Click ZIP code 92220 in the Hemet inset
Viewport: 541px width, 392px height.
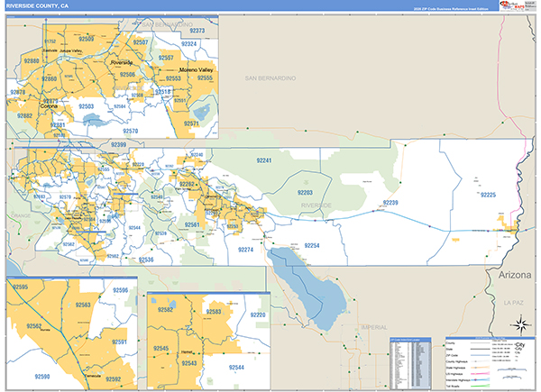tap(258, 315)
